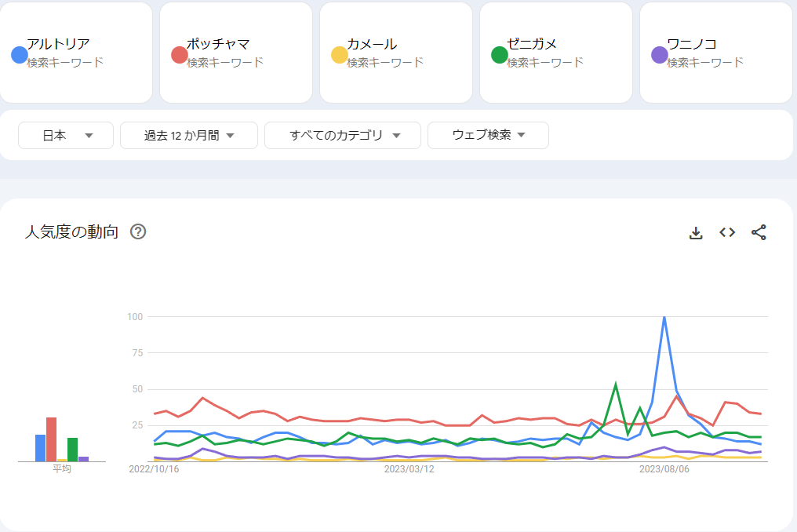The width and height of the screenshot is (797, 532).
Task: Click the yellow dot for カメール
Action: click(340, 55)
